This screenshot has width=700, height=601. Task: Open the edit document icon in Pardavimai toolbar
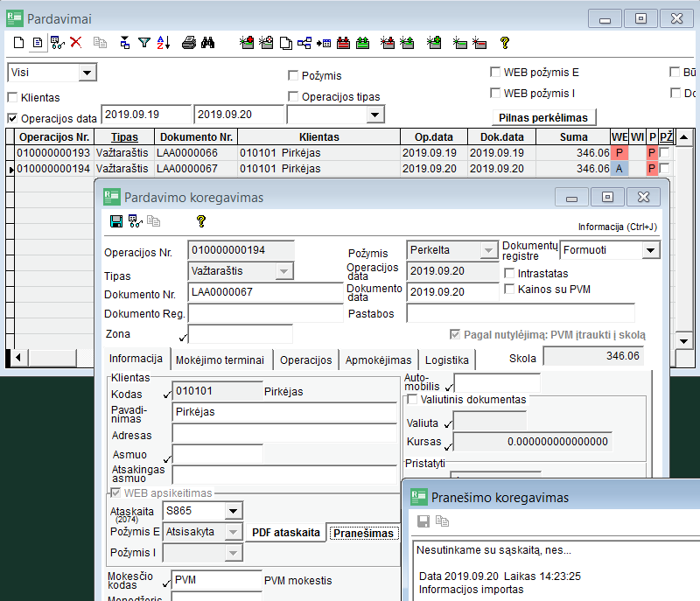click(x=38, y=43)
